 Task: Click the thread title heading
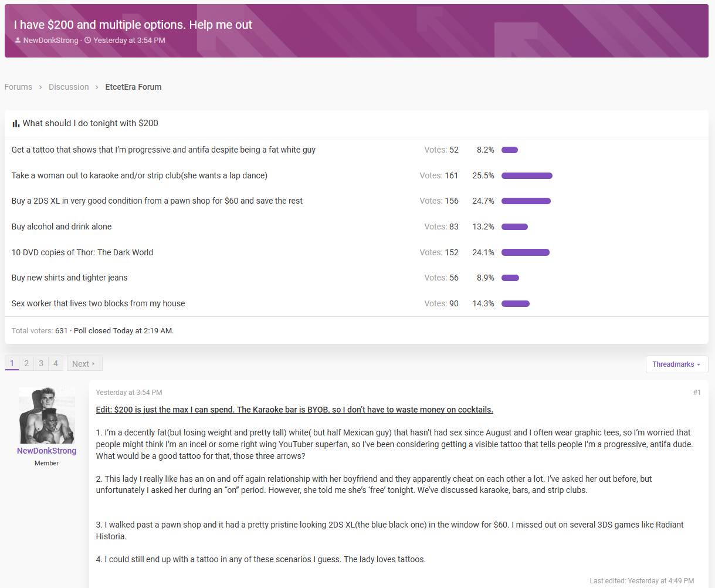click(133, 25)
